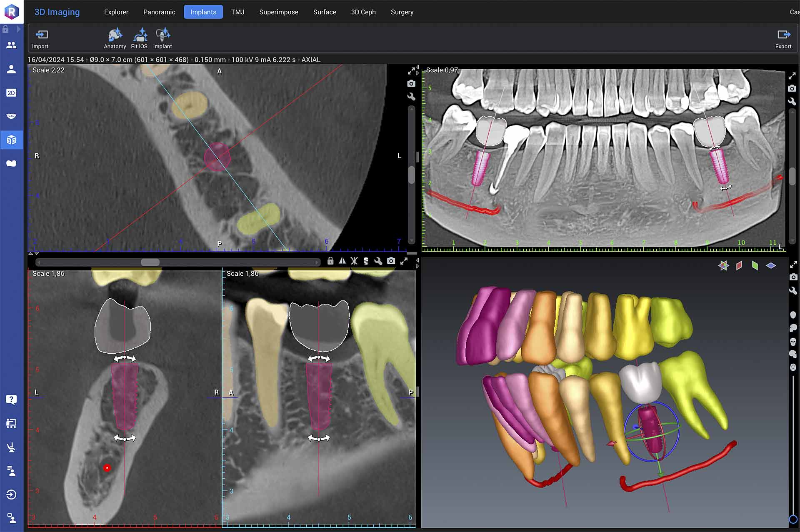
Task: Expand the 3D rendering view to full screen
Action: (793, 265)
